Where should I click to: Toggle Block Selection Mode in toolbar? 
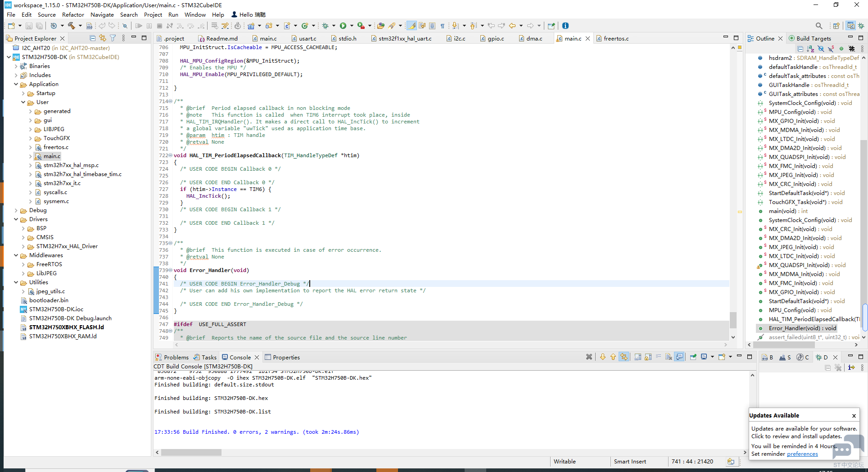[x=432, y=26]
